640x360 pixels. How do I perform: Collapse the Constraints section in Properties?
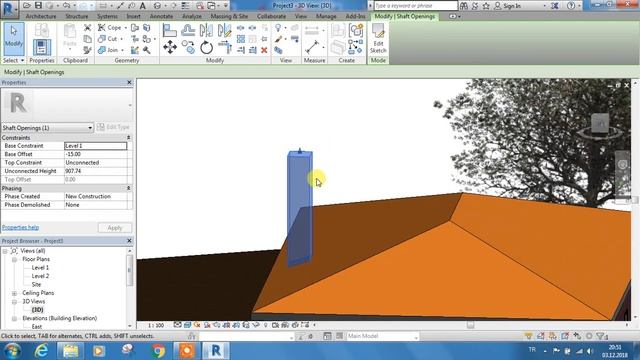coord(129,138)
